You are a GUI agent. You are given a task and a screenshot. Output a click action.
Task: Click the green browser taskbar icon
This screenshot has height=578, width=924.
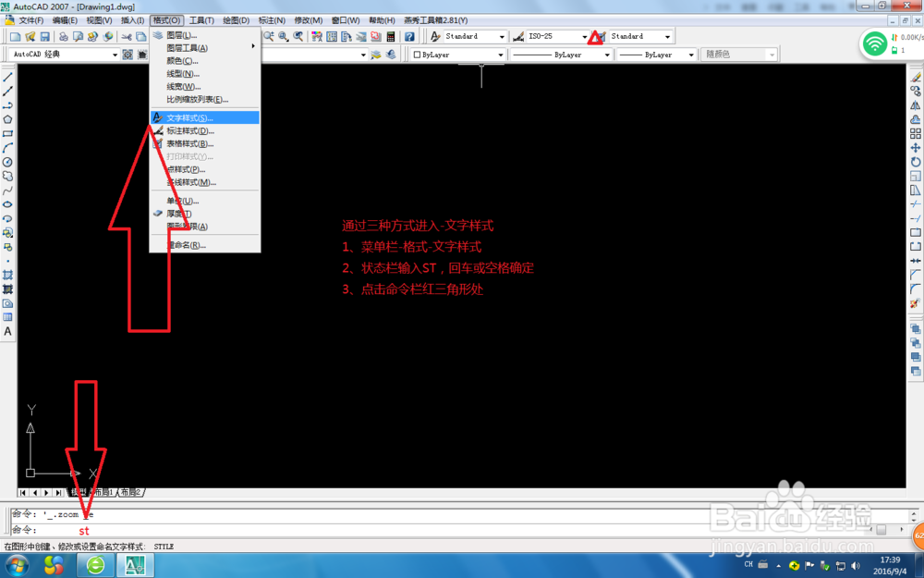(x=95, y=566)
